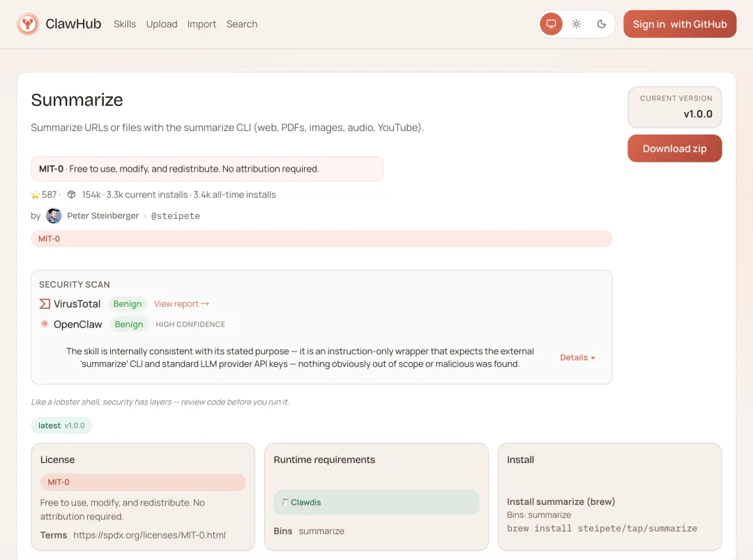The height and width of the screenshot is (560, 753).
Task: Select the latest v1.0.0 tag
Action: [61, 425]
